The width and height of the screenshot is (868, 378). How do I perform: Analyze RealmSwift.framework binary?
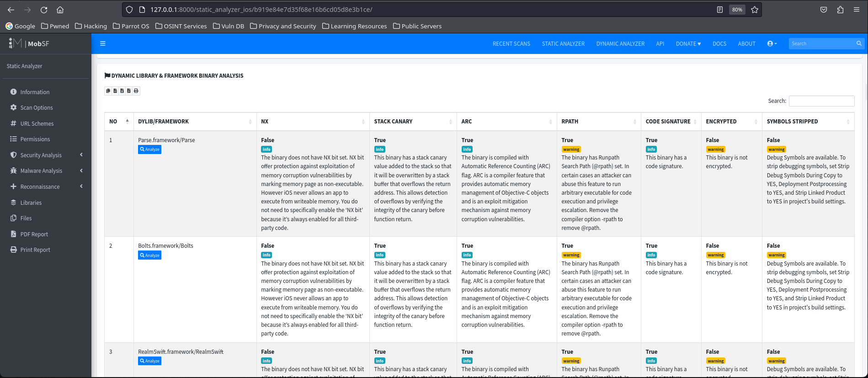(150, 361)
